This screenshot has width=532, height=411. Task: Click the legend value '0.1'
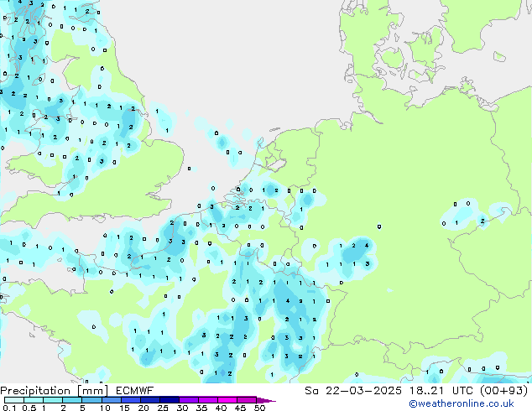click(9, 408)
